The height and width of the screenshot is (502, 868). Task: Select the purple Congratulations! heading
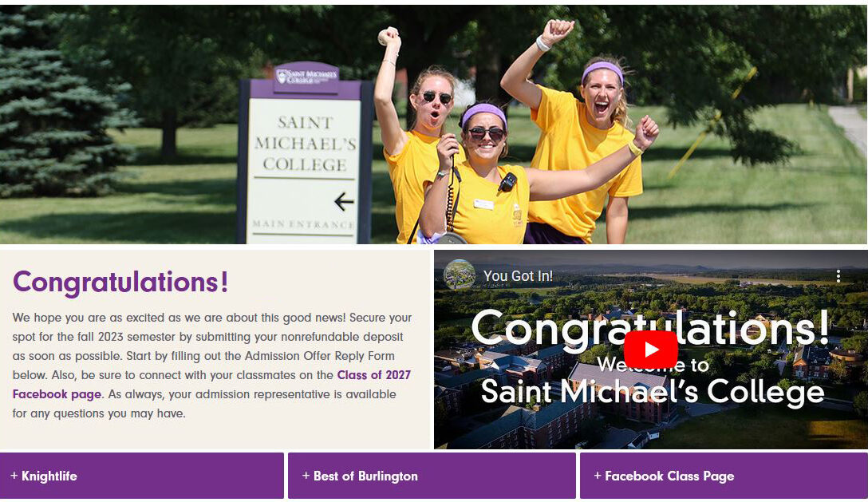[120, 282]
